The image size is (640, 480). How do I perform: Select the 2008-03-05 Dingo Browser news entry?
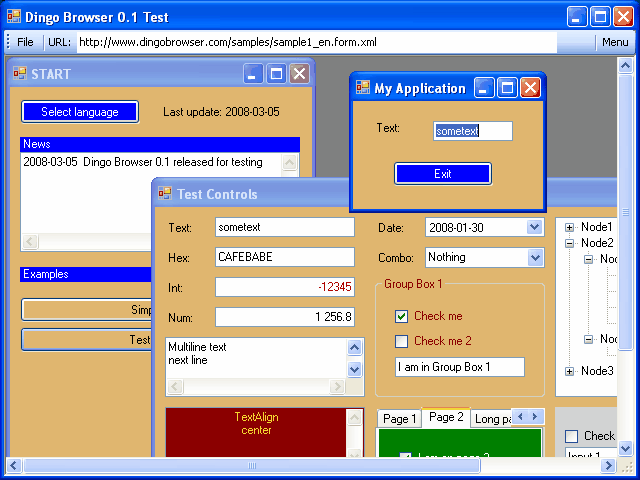point(143,162)
